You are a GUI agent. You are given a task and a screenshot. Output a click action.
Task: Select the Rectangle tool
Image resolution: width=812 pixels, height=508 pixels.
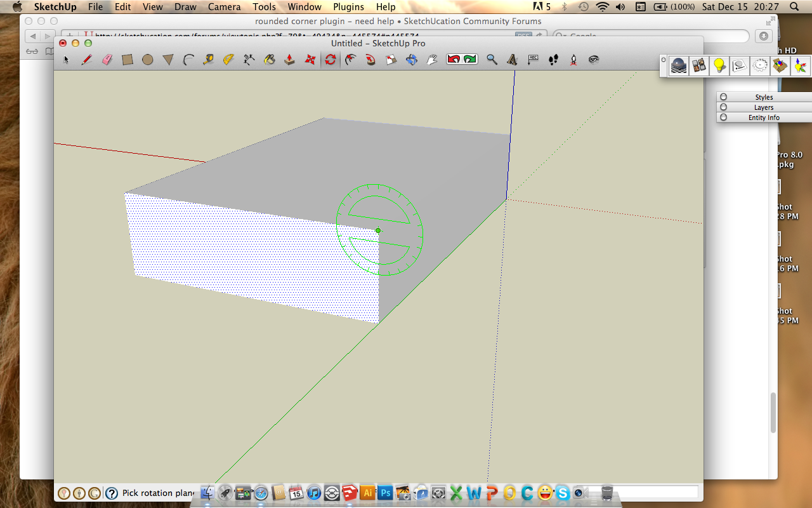point(128,60)
